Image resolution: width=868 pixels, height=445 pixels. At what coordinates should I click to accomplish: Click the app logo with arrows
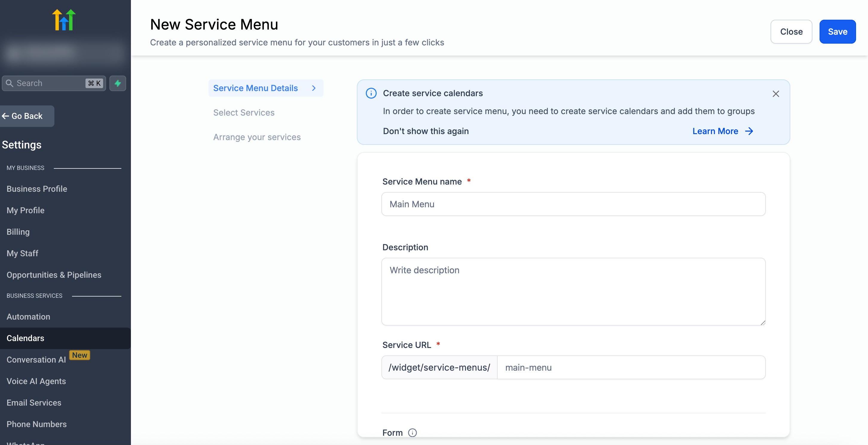(64, 20)
